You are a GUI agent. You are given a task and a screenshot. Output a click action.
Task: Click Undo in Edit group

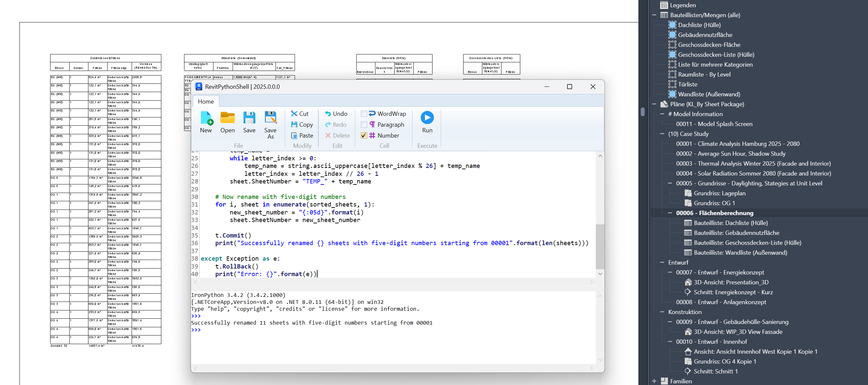click(x=336, y=114)
